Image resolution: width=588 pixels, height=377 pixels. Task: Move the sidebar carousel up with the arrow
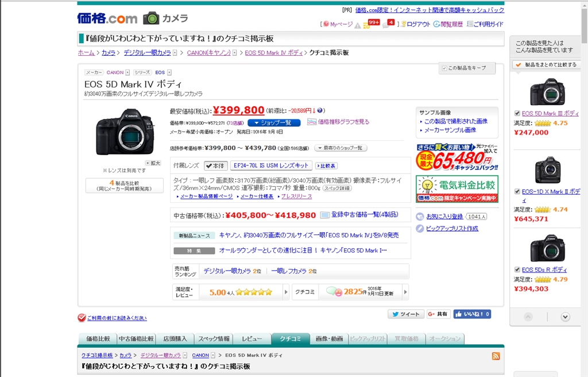(x=528, y=317)
